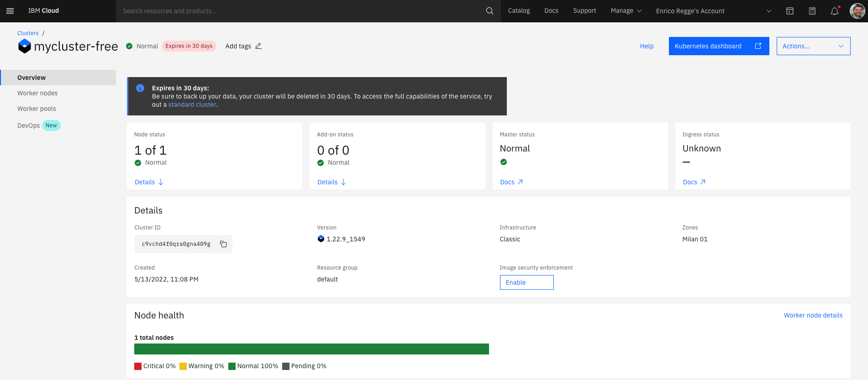868x380 pixels.
Task: Open Worker node details link
Action: click(813, 315)
